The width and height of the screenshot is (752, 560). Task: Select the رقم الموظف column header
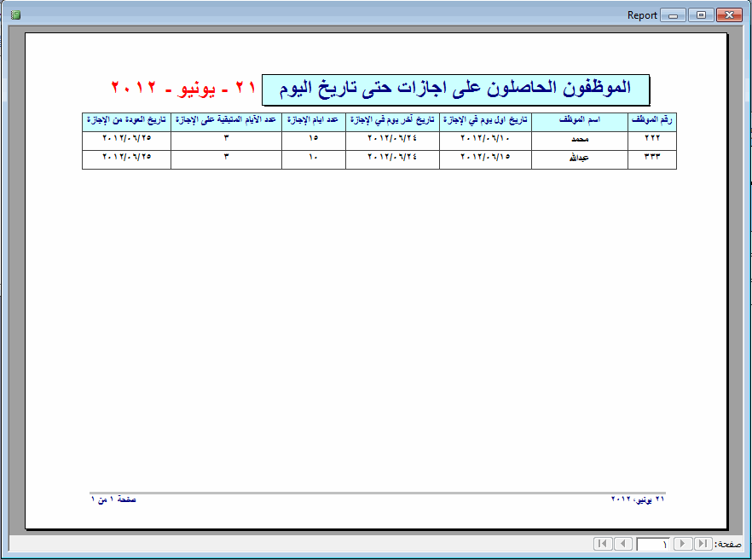click(x=651, y=122)
